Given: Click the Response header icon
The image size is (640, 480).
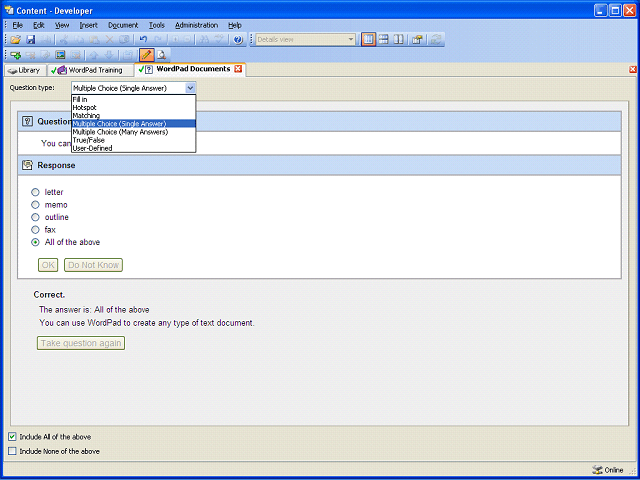Looking at the screenshot, I should 27,165.
